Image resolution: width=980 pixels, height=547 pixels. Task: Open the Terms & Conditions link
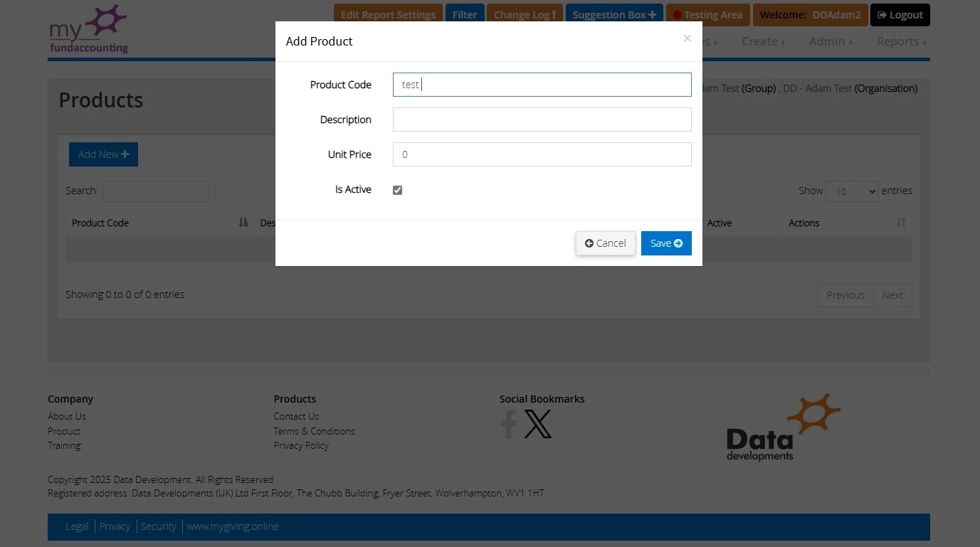point(314,431)
